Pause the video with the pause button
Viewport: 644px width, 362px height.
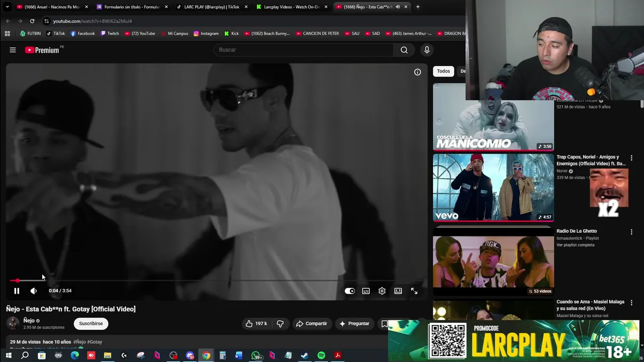pyautogui.click(x=17, y=291)
